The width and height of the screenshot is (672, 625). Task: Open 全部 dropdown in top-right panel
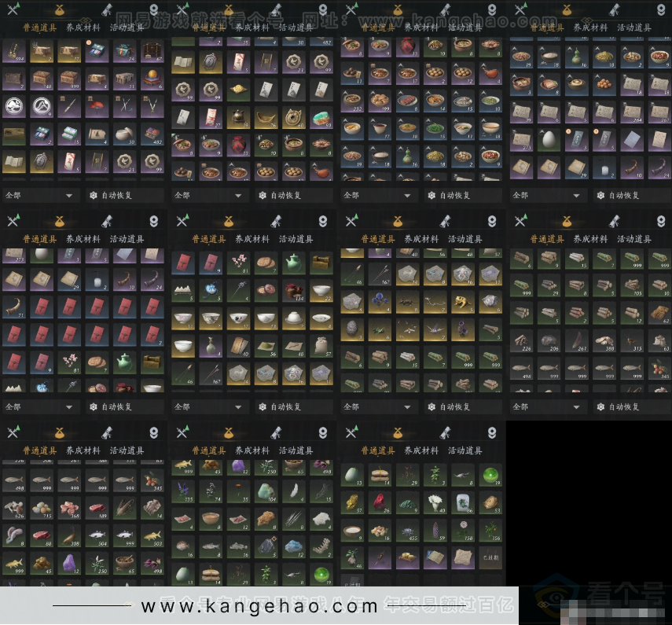tap(547, 196)
